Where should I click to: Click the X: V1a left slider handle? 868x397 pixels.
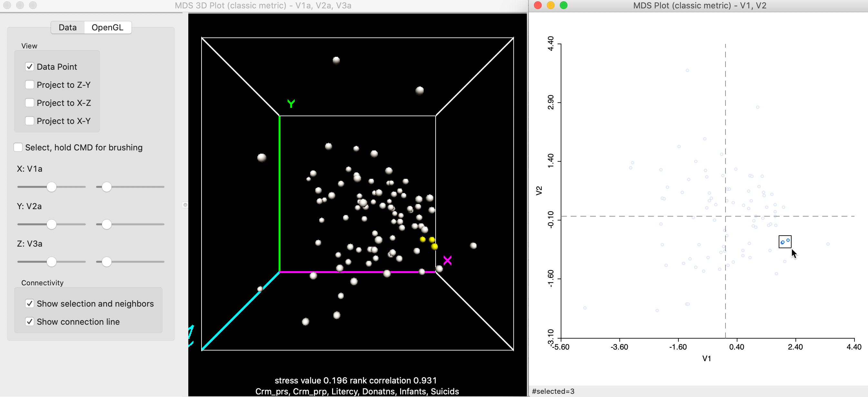tap(51, 187)
